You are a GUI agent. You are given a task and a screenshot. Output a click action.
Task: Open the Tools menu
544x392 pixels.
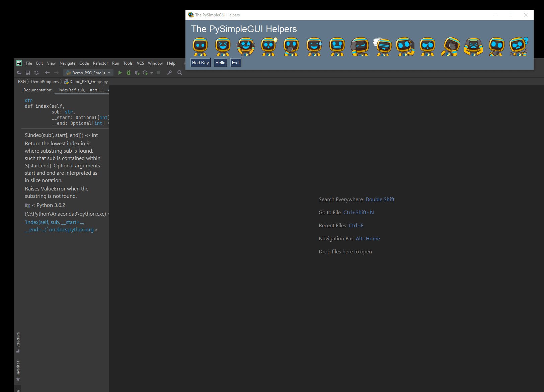(x=128, y=63)
